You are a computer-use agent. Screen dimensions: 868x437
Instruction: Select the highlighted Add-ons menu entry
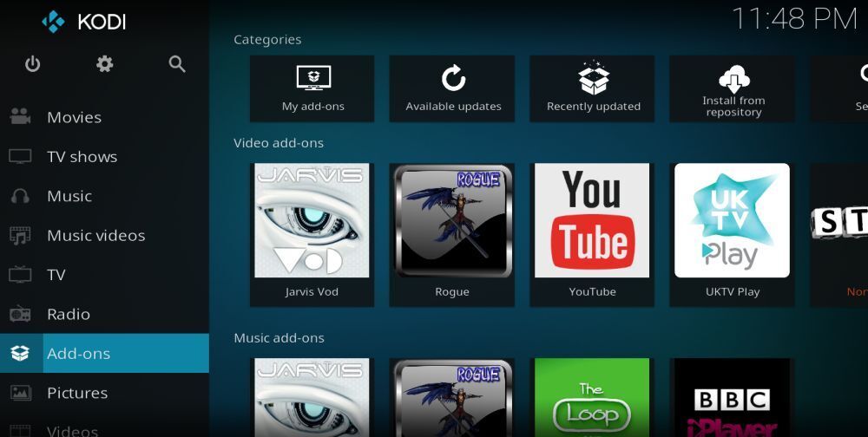click(x=105, y=353)
